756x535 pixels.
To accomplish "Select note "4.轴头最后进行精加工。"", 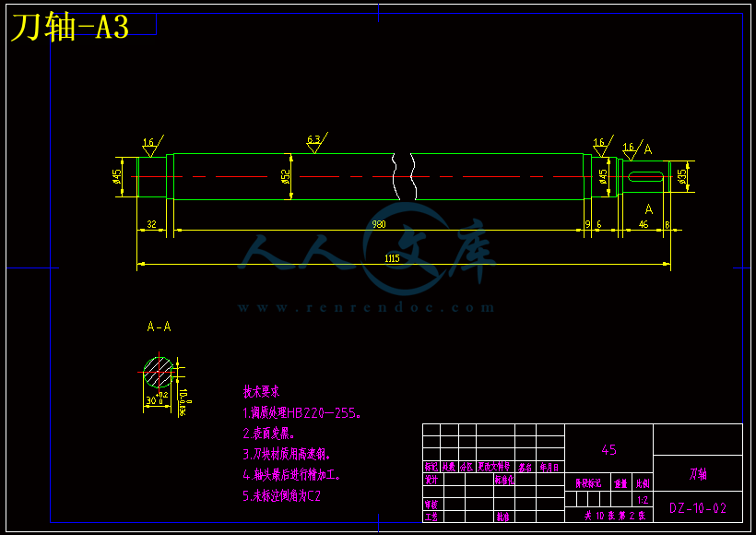I will (x=291, y=475).
